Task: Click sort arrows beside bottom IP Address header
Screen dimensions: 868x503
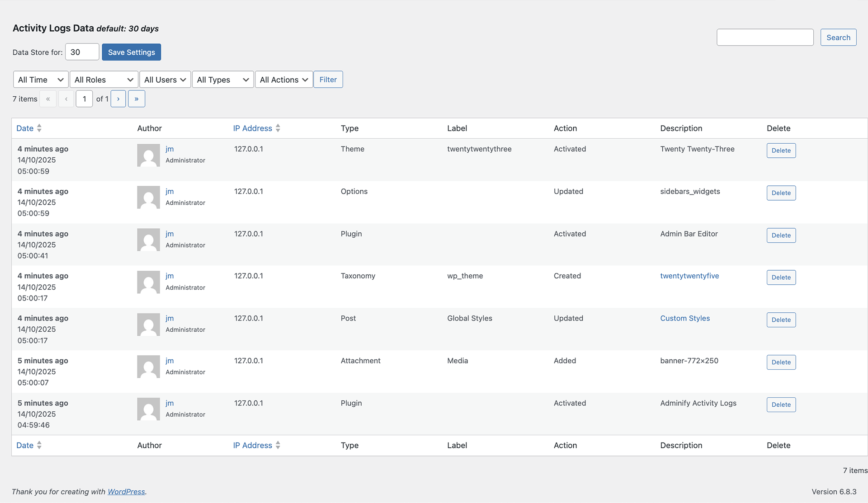Action: (278, 445)
